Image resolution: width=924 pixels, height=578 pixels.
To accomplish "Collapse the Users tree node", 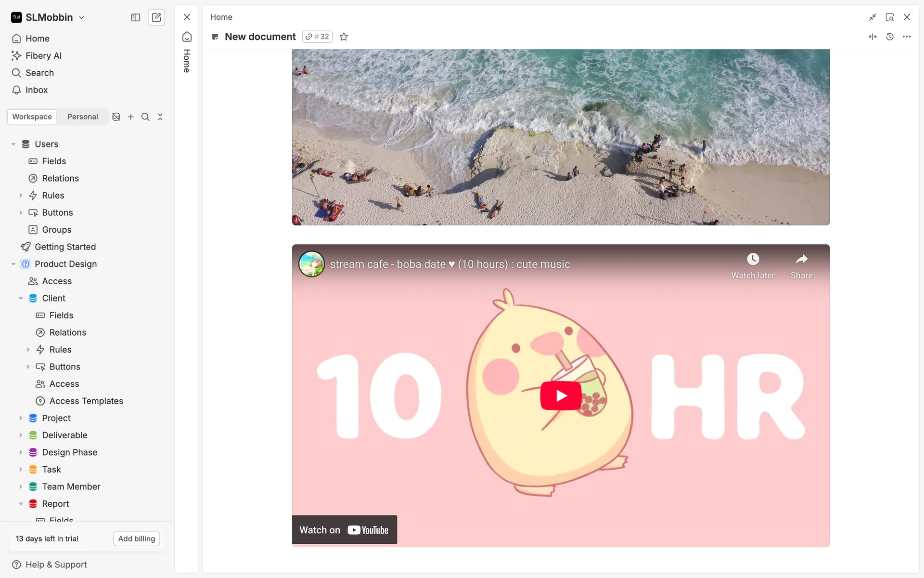I will (13, 144).
